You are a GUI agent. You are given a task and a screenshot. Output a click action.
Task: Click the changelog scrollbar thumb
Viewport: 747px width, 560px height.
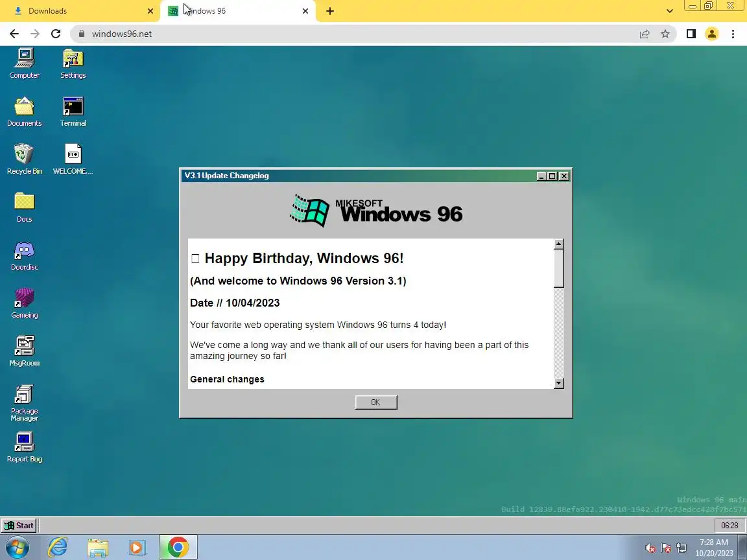(x=559, y=268)
